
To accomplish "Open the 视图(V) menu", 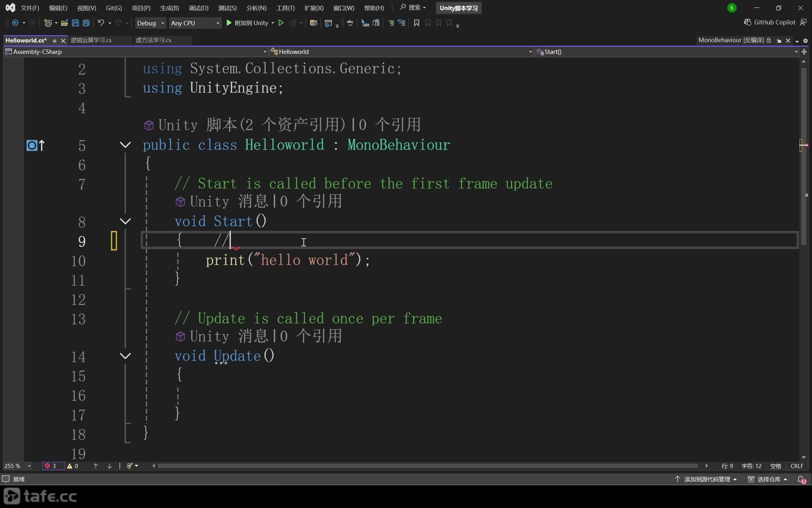I will [x=87, y=8].
